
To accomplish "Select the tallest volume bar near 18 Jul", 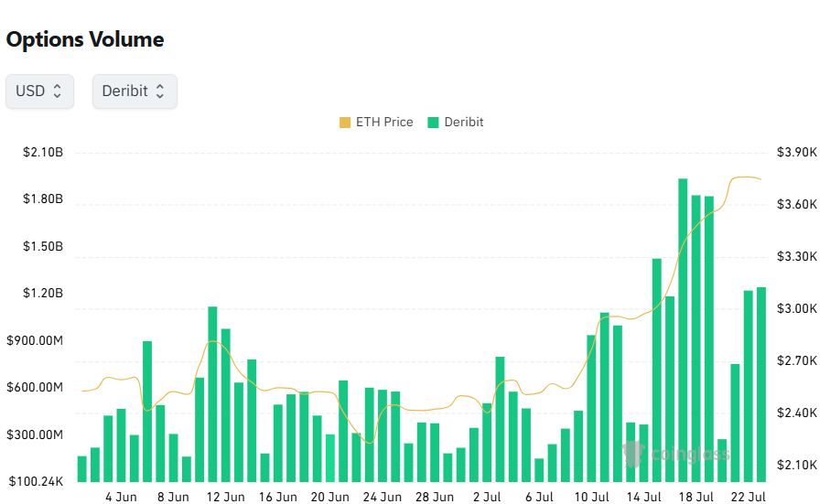I will coord(683,330).
